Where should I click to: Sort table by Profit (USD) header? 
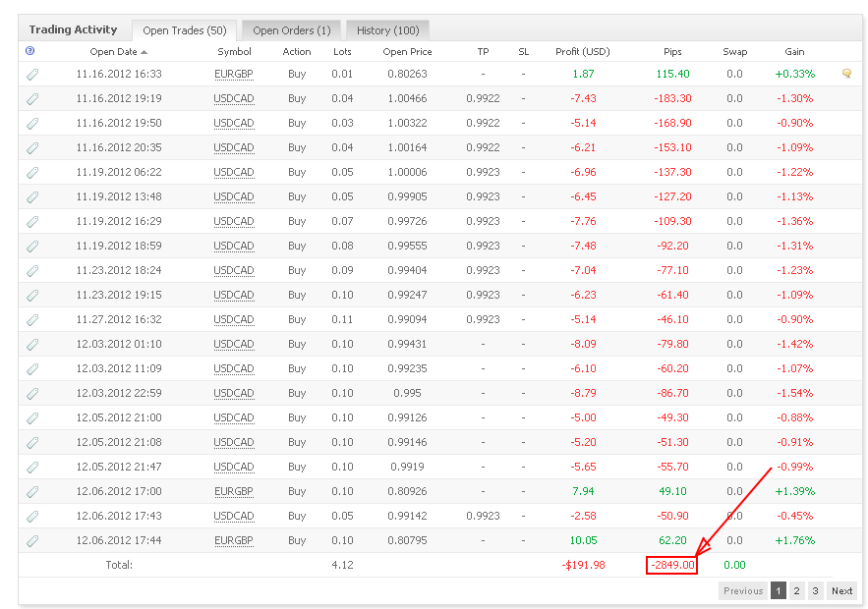click(x=582, y=51)
